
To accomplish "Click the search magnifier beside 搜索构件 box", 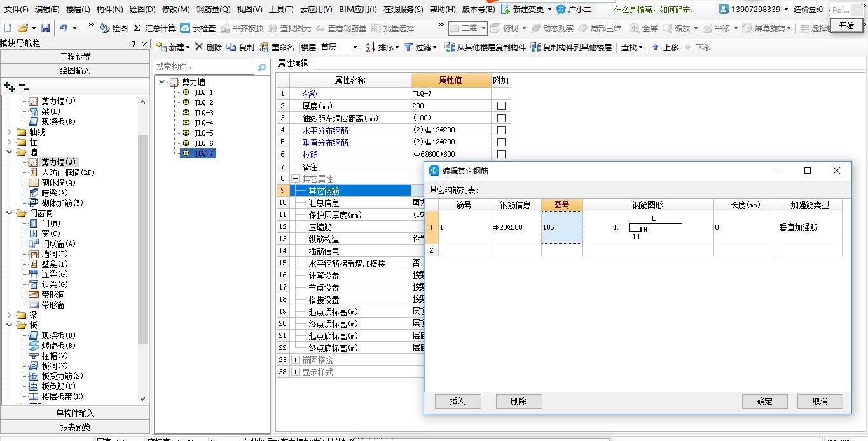I will (261, 67).
